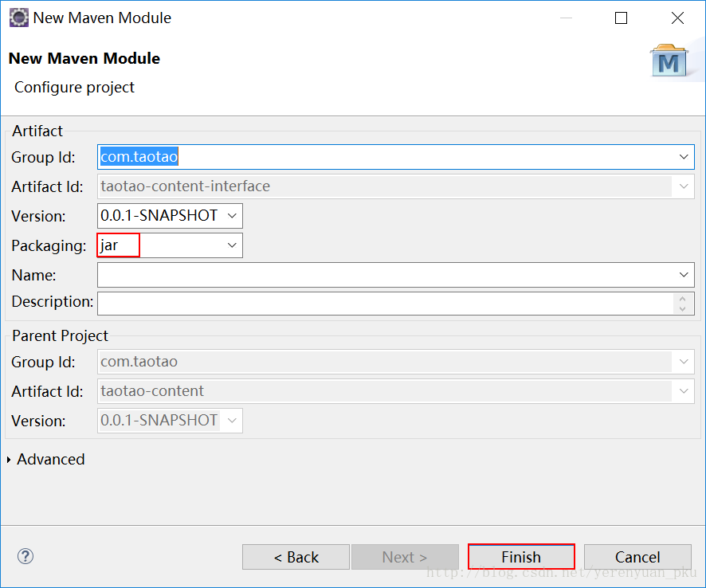Click the Parent Artifact Id taotao-content field
706x588 pixels.
click(x=396, y=390)
